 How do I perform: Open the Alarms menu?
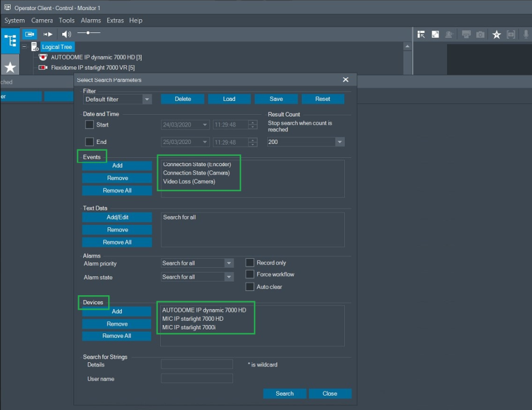point(91,20)
